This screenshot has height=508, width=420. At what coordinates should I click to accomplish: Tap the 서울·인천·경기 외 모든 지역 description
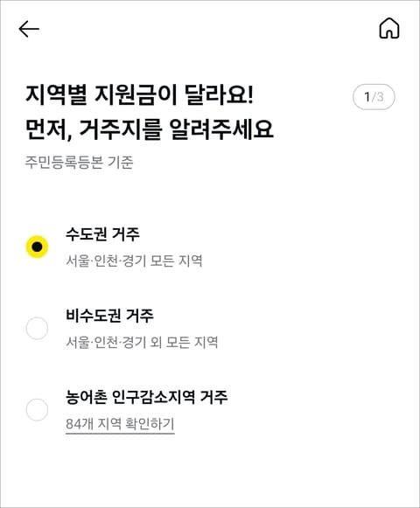pos(142,342)
